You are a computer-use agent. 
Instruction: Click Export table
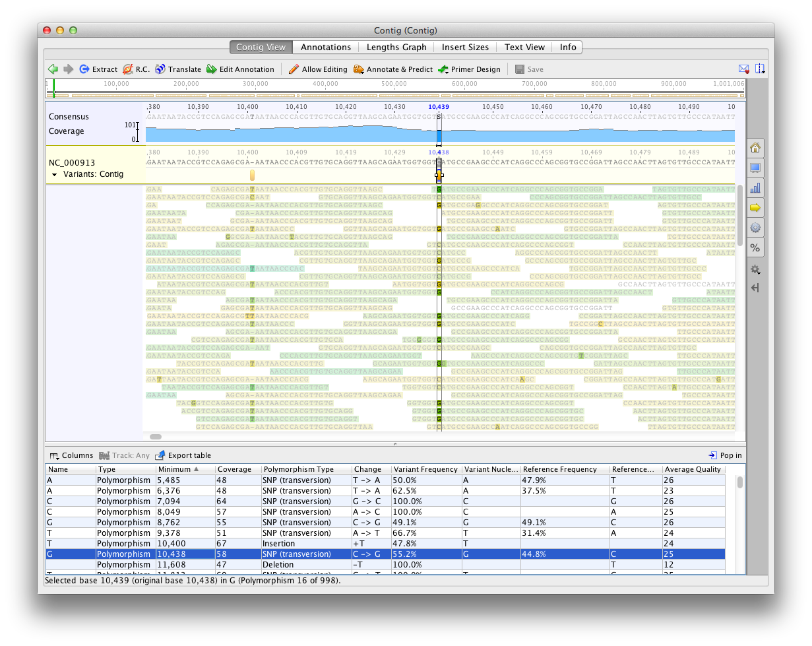click(x=183, y=455)
